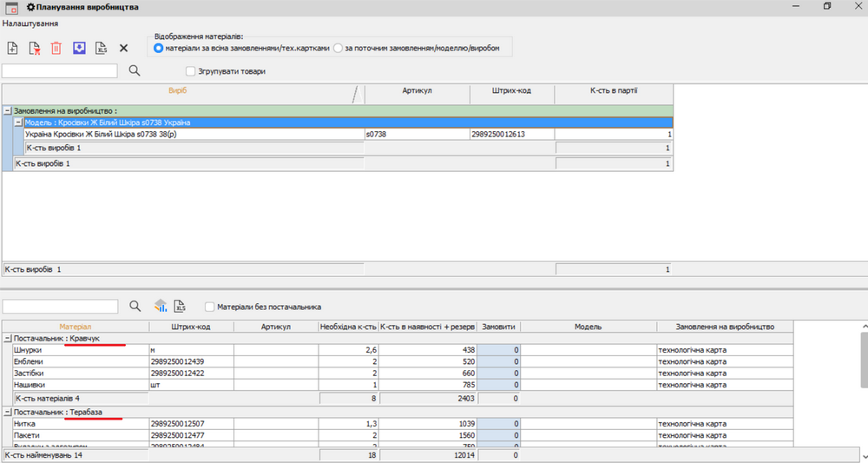Enable the 'Згрупувати товари' checkbox

click(190, 71)
